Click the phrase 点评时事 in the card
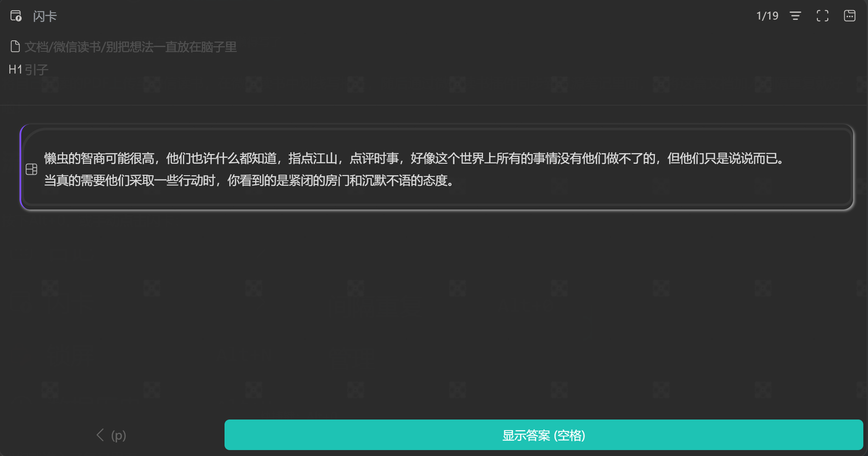 click(x=374, y=159)
